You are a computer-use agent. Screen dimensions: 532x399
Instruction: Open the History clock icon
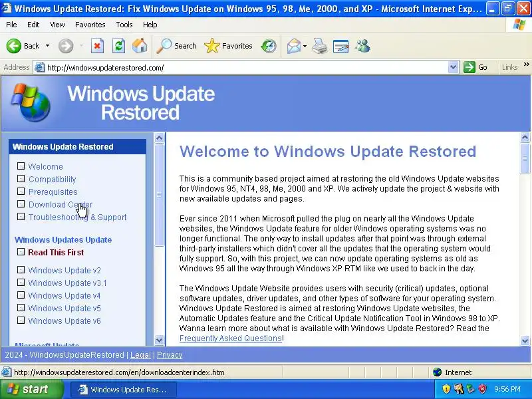click(x=269, y=46)
